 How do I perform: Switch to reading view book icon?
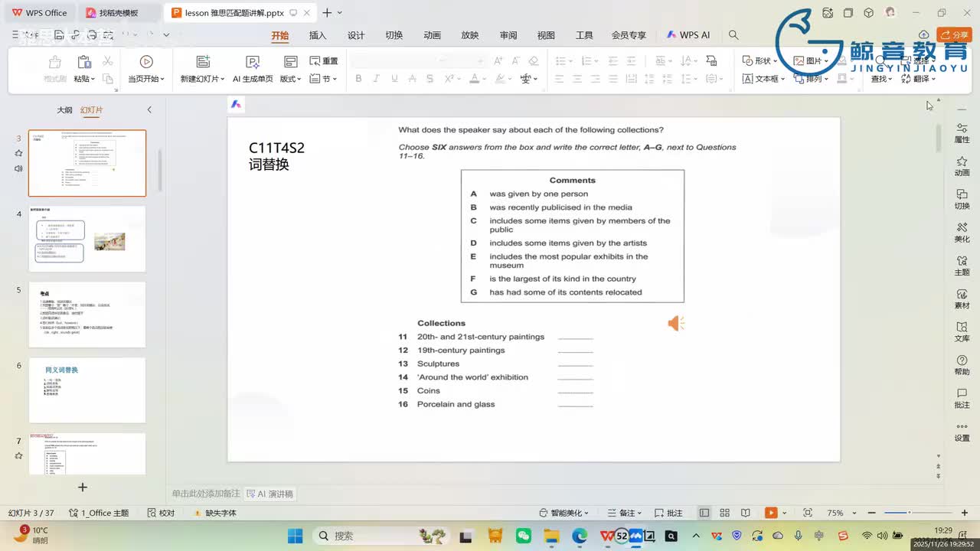click(x=745, y=513)
